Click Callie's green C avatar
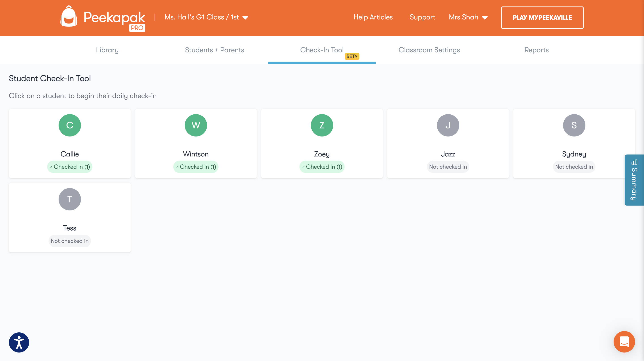 point(70,125)
